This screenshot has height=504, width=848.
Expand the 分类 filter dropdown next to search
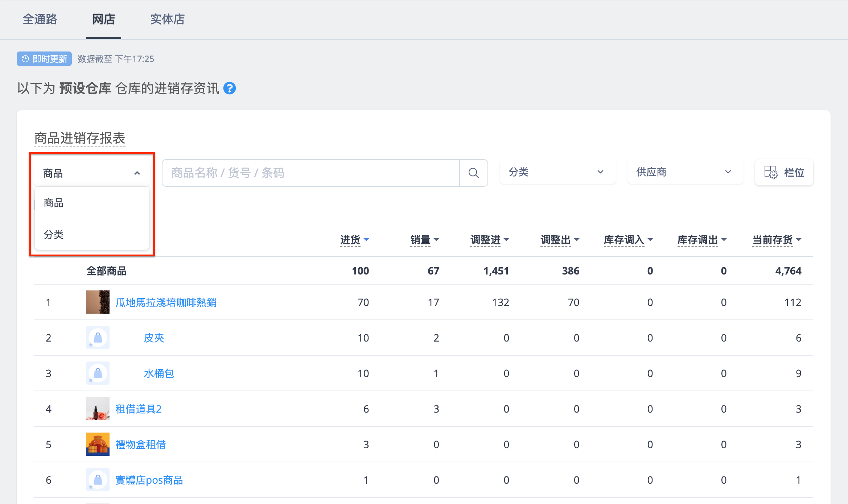tap(557, 172)
